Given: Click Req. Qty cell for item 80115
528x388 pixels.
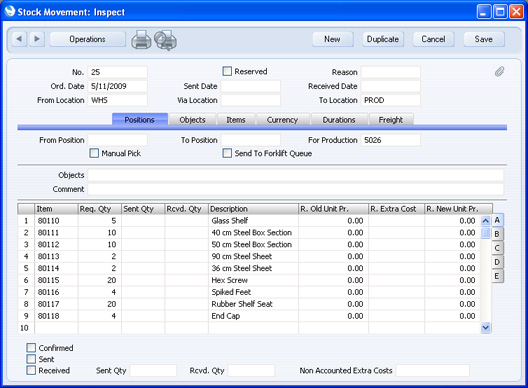Looking at the screenshot, I should click(99, 280).
